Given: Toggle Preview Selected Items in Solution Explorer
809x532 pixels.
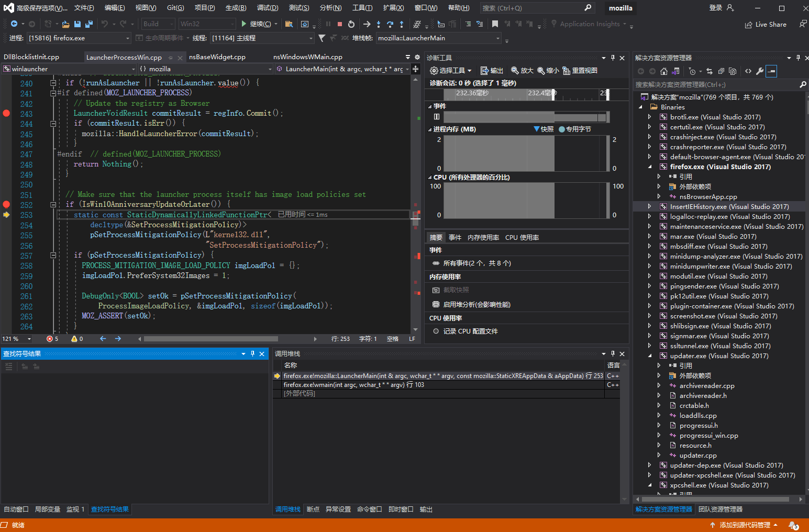Looking at the screenshot, I should click(x=771, y=71).
